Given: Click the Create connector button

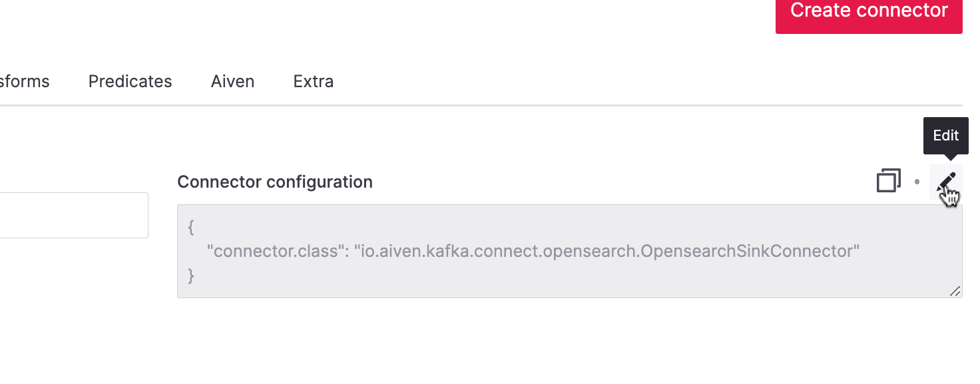Looking at the screenshot, I should click(x=868, y=10).
